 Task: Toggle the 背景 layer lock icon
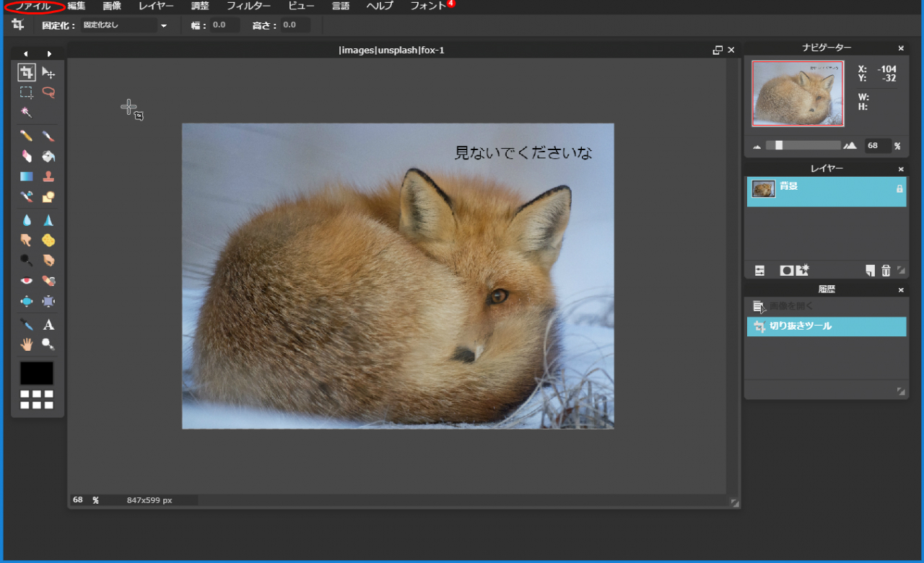coord(899,188)
